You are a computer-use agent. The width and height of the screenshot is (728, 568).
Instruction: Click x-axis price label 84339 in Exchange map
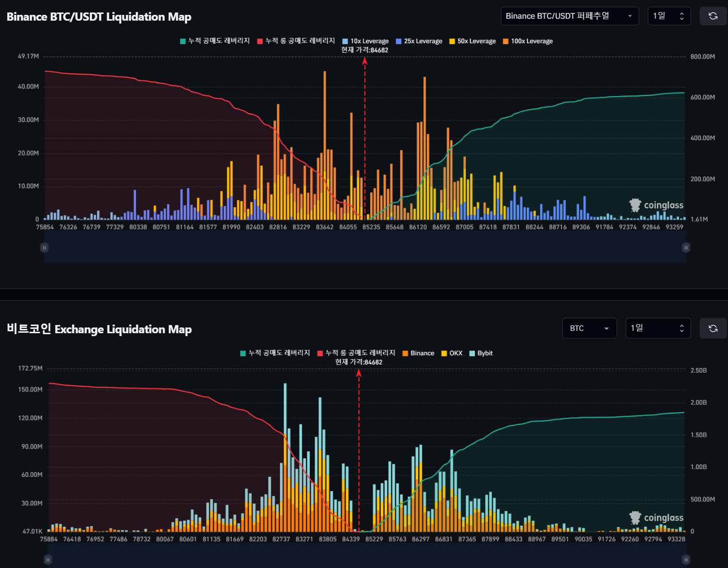click(x=351, y=539)
